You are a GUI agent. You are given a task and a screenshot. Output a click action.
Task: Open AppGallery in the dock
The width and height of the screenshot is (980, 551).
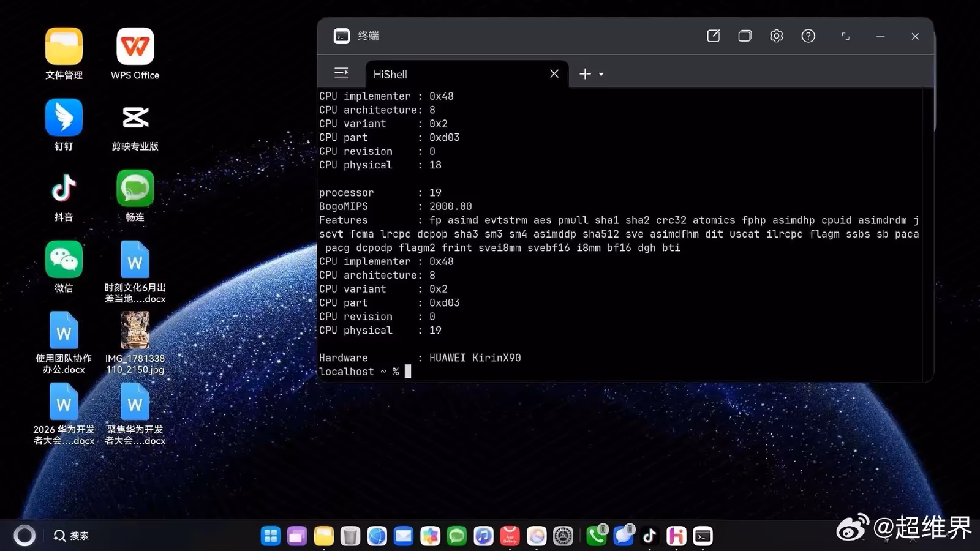click(510, 536)
